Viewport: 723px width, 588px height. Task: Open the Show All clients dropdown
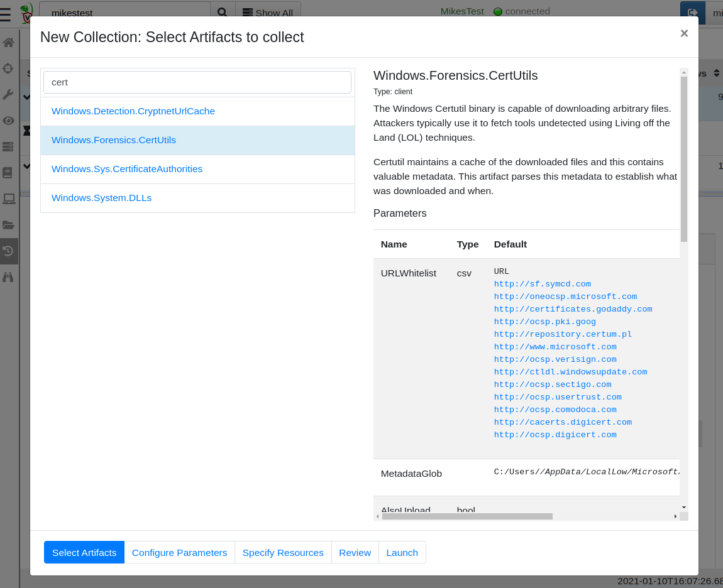(268, 13)
